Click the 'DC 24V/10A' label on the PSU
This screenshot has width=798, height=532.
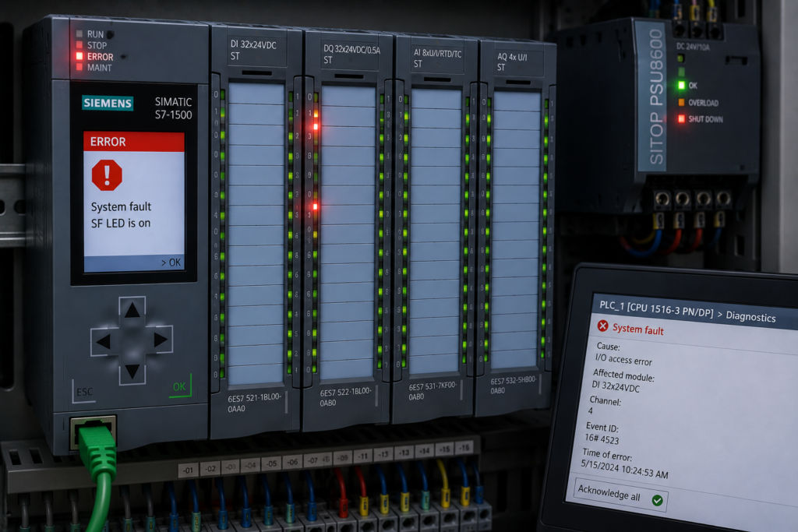(x=693, y=46)
